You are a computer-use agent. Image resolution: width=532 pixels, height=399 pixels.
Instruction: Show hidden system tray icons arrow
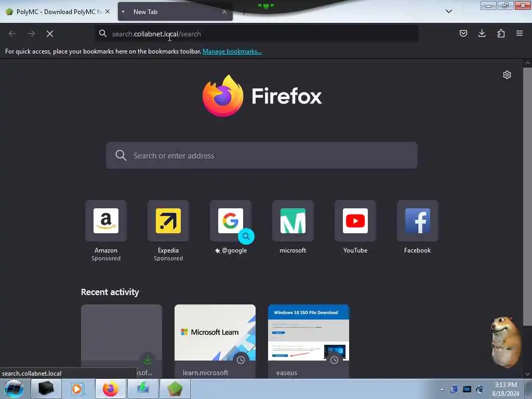pos(442,389)
